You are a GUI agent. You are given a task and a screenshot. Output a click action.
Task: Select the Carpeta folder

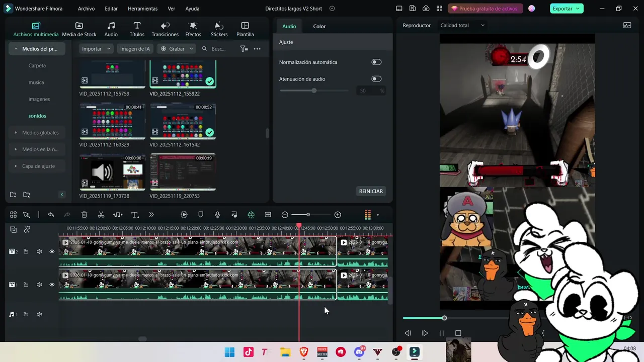point(37,65)
